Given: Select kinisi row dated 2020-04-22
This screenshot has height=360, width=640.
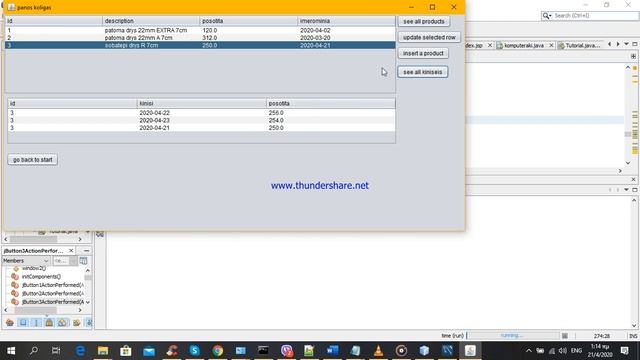Looking at the screenshot, I should (x=201, y=113).
